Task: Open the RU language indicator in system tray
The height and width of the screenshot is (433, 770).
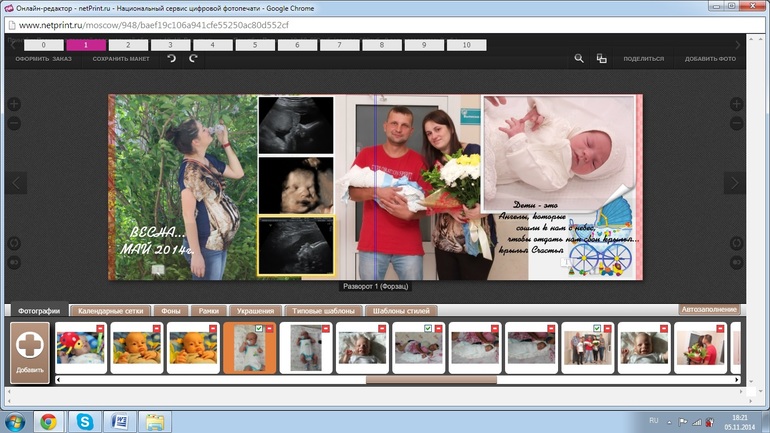Action: [654, 421]
